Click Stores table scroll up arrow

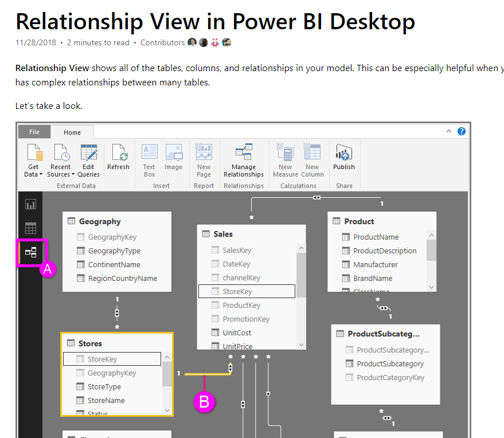[167, 357]
